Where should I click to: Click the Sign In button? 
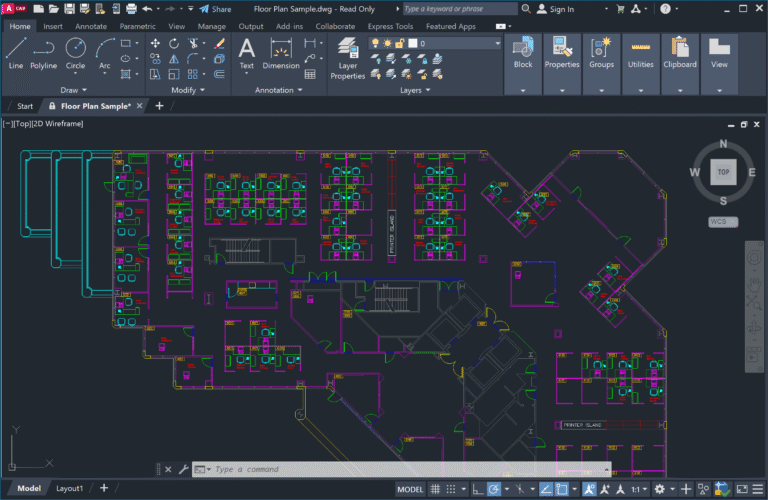556,9
